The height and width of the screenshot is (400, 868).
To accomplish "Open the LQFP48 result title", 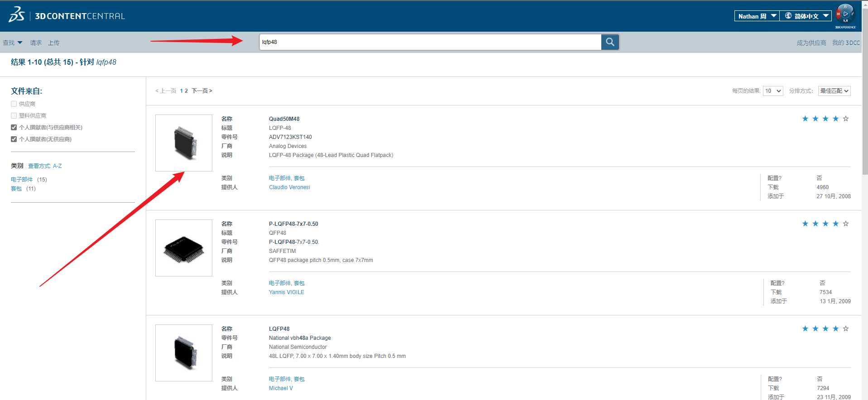I will [x=279, y=329].
